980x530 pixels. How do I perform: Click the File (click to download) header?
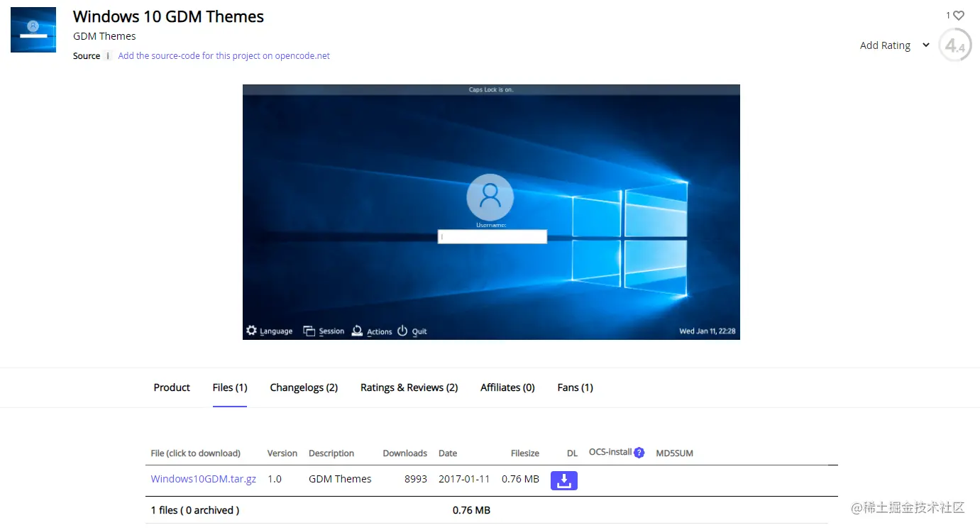[x=196, y=453]
